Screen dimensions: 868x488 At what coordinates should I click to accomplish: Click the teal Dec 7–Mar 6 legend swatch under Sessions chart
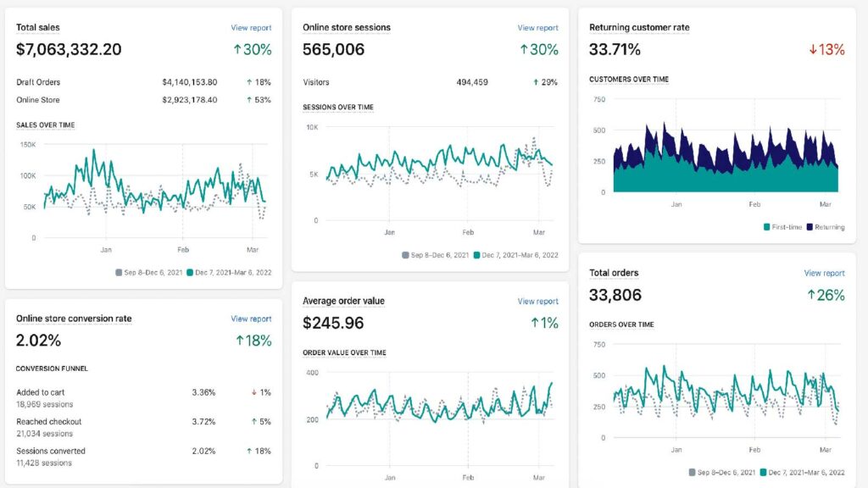click(476, 255)
